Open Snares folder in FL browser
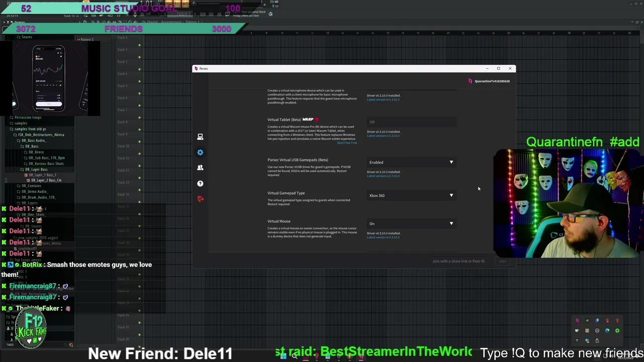This screenshot has height=362, width=644. click(25, 37)
